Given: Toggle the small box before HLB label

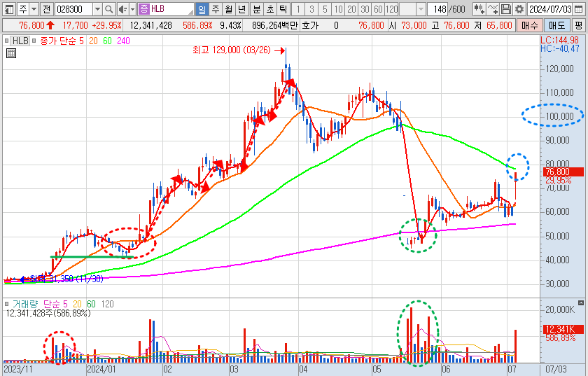Looking at the screenshot, I should 6,41.
